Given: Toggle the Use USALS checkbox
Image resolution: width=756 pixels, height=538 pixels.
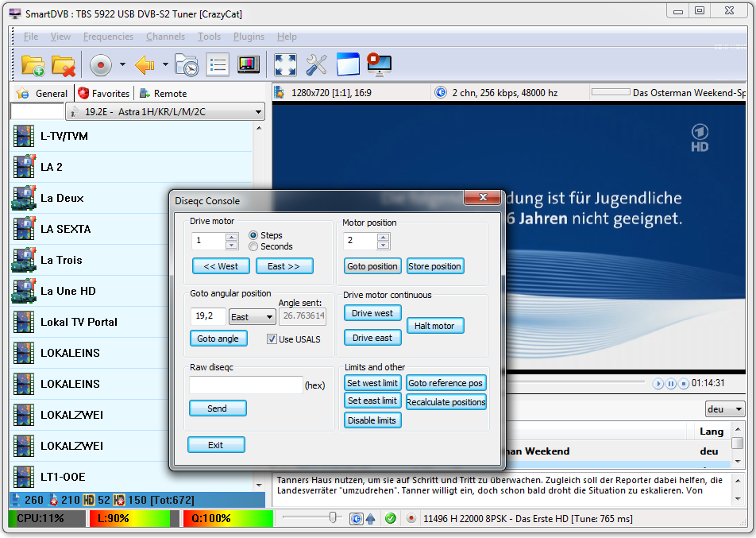Looking at the screenshot, I should pos(272,339).
